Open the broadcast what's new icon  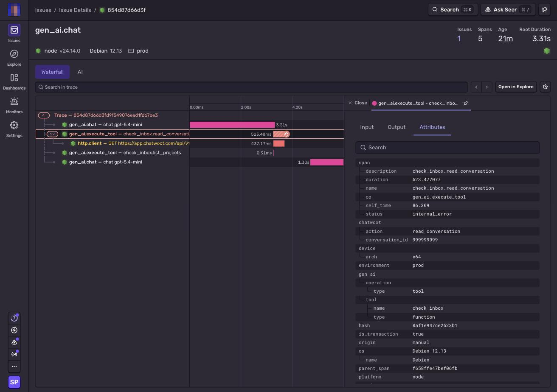14,354
